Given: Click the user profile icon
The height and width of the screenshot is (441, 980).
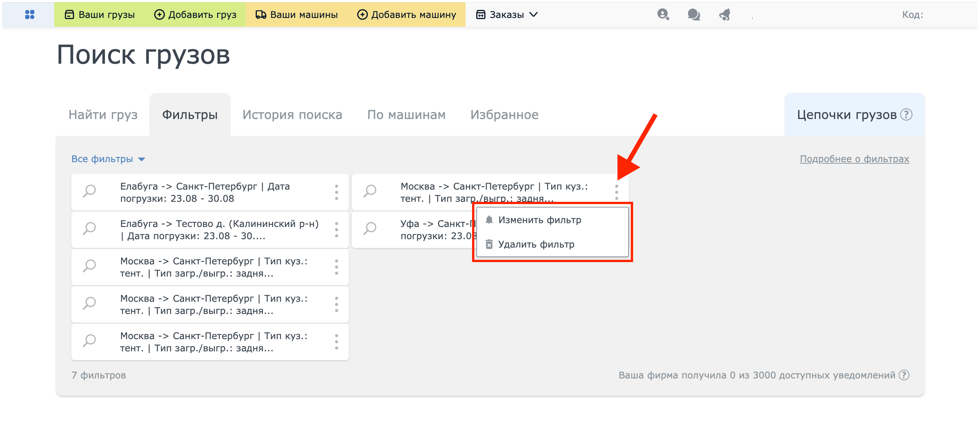Looking at the screenshot, I should coord(663,14).
